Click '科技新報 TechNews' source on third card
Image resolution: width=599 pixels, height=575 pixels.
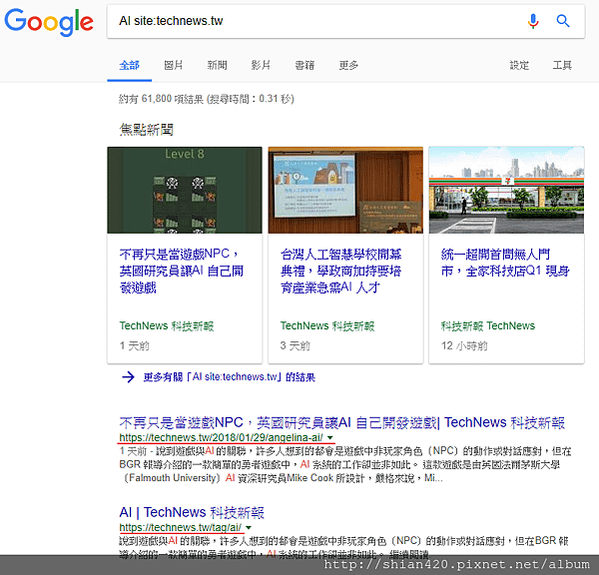[488, 326]
